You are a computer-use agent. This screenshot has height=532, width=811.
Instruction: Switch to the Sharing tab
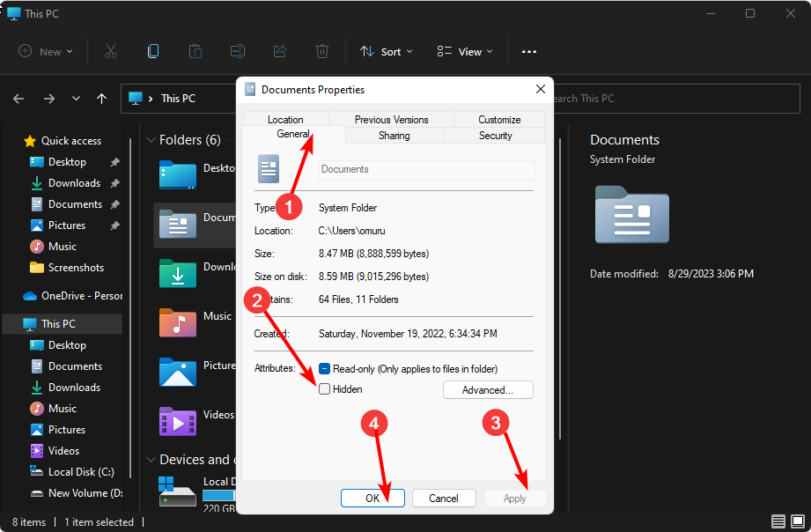(394, 135)
